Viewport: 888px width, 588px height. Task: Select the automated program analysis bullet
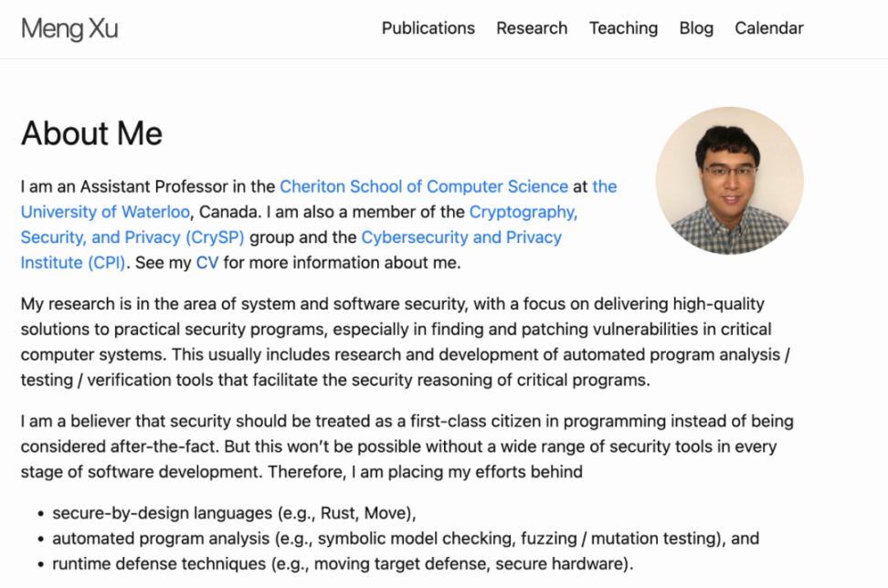pos(405,538)
